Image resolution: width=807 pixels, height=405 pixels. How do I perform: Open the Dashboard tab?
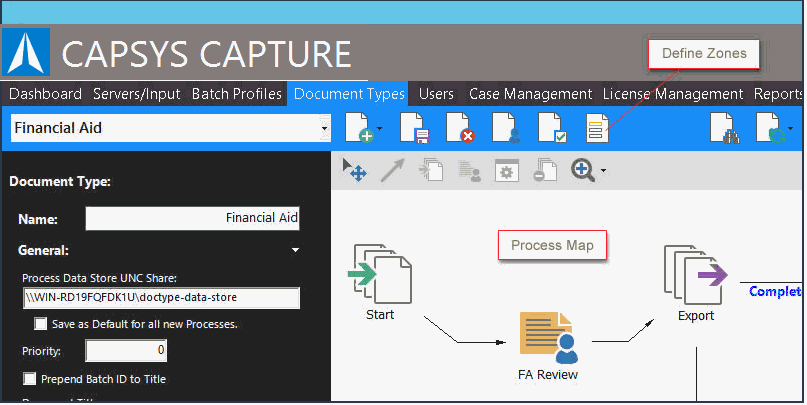pos(45,94)
